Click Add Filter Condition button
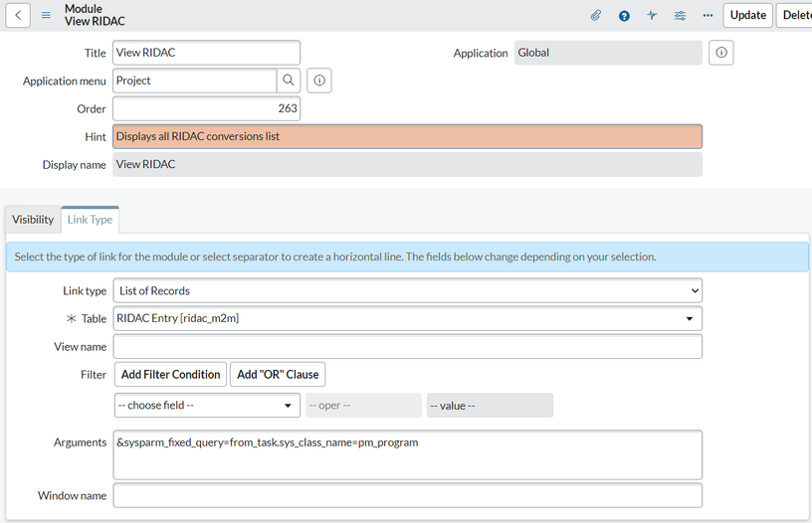The height and width of the screenshot is (523, 812). [170, 374]
